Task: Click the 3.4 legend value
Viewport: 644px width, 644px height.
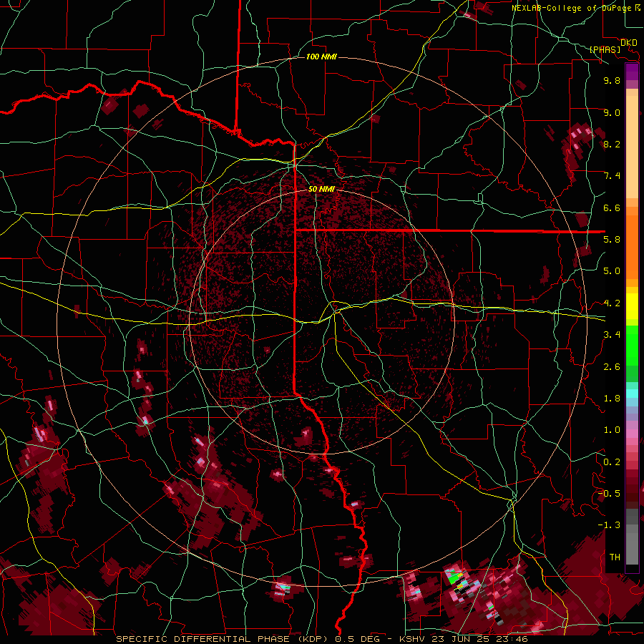Action: coord(612,335)
